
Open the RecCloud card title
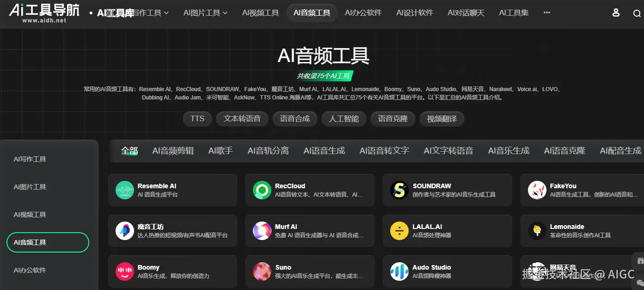coord(290,186)
